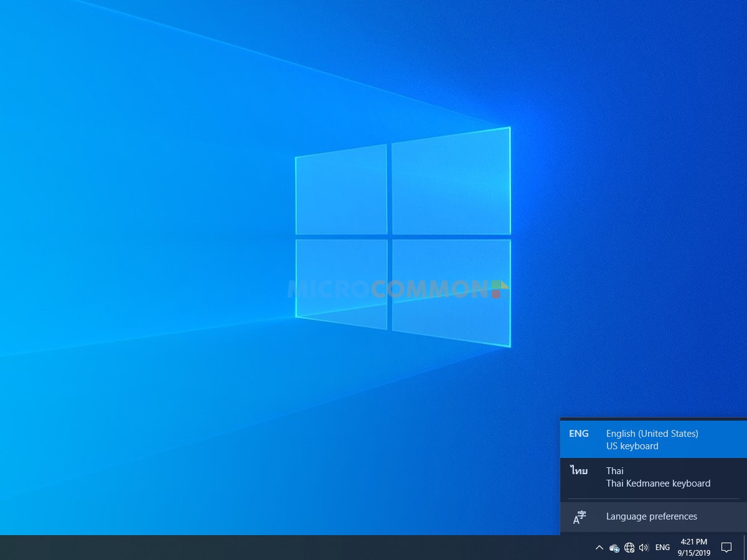Open the clock showing 4:21 PM

coord(694,548)
